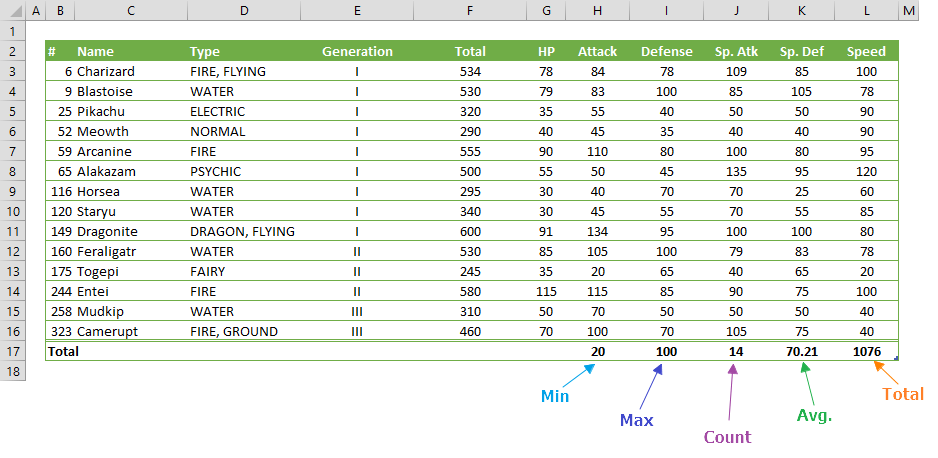Screen dimensions: 938x458
Task: Click the FIRE, GROUND type cell
Action: point(243,332)
